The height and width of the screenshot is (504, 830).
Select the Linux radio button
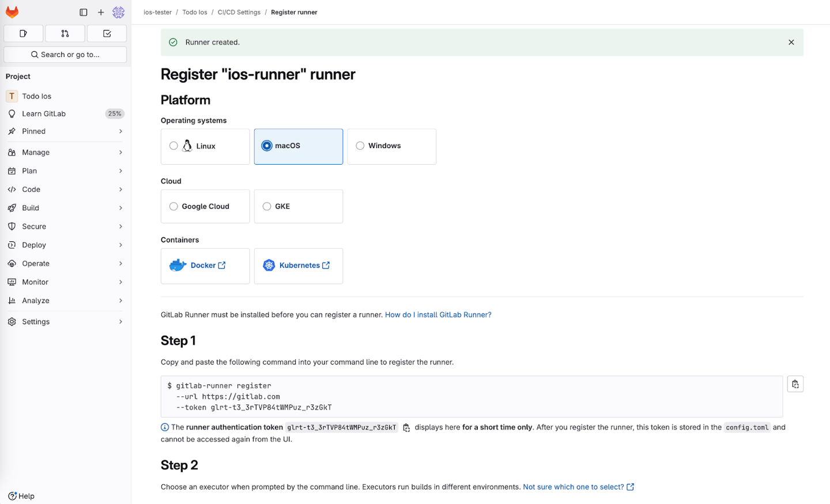point(173,146)
